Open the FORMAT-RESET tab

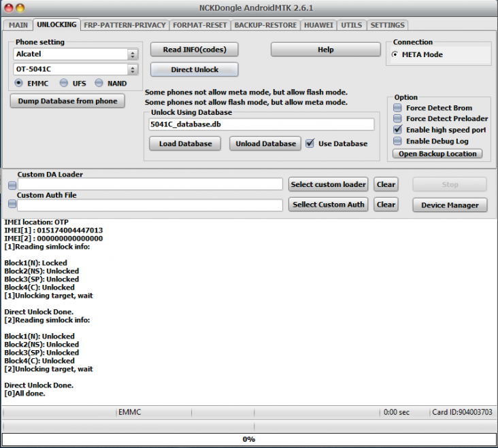200,25
